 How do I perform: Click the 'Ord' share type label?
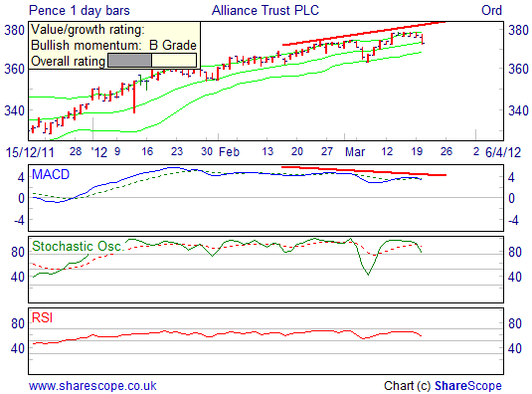click(491, 11)
